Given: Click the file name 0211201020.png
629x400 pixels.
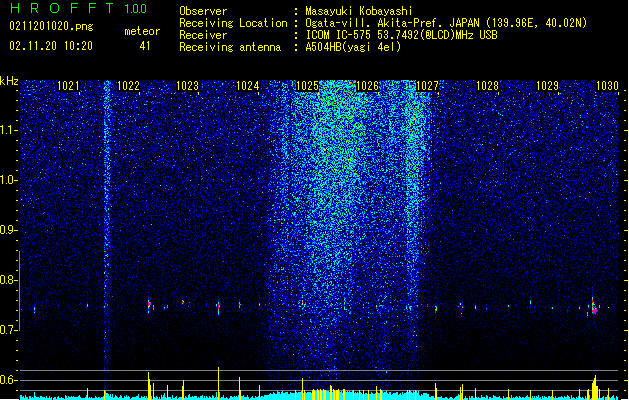Looking at the screenshot, I should coord(51,27).
